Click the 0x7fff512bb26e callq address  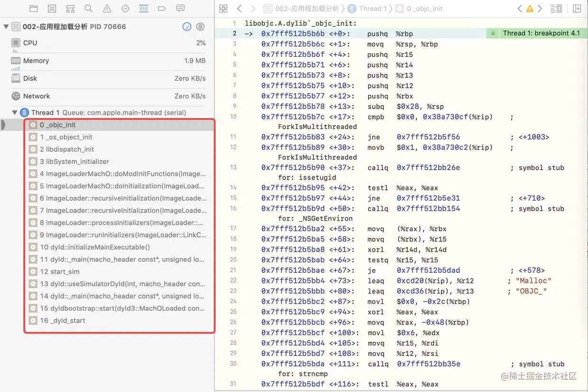point(428,167)
